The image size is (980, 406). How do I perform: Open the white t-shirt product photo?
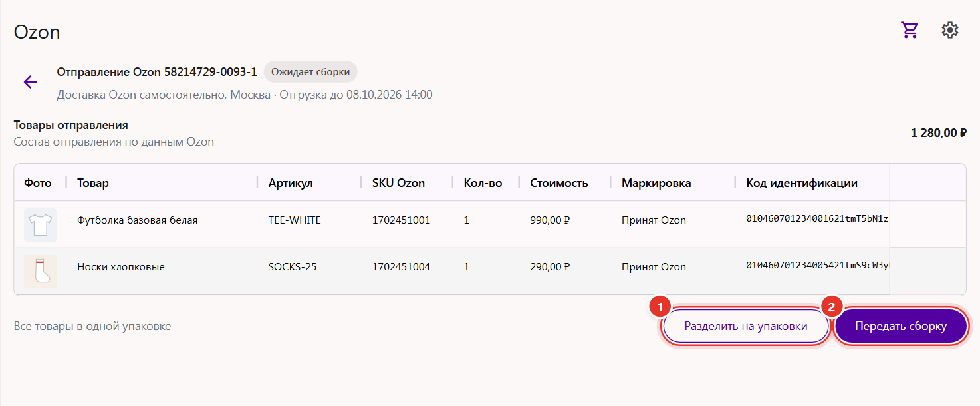(x=41, y=225)
